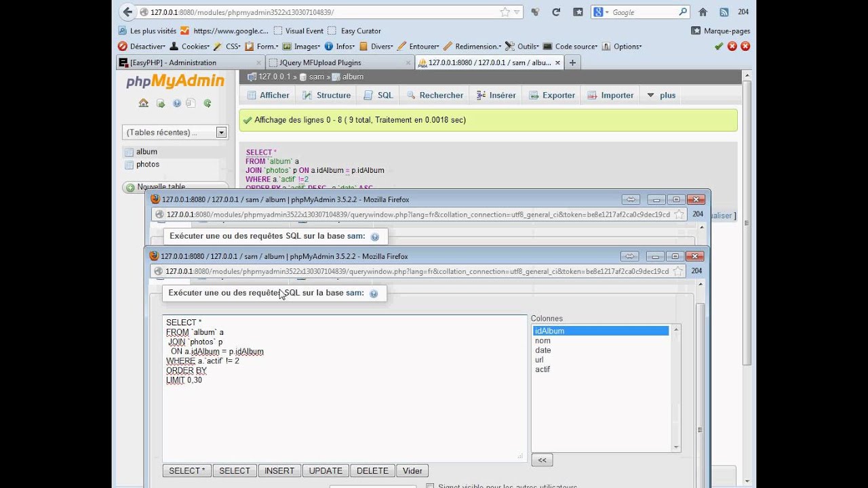
Task: Open phpMyAdmin documentation help icon in the sidebar
Action: pos(177,103)
